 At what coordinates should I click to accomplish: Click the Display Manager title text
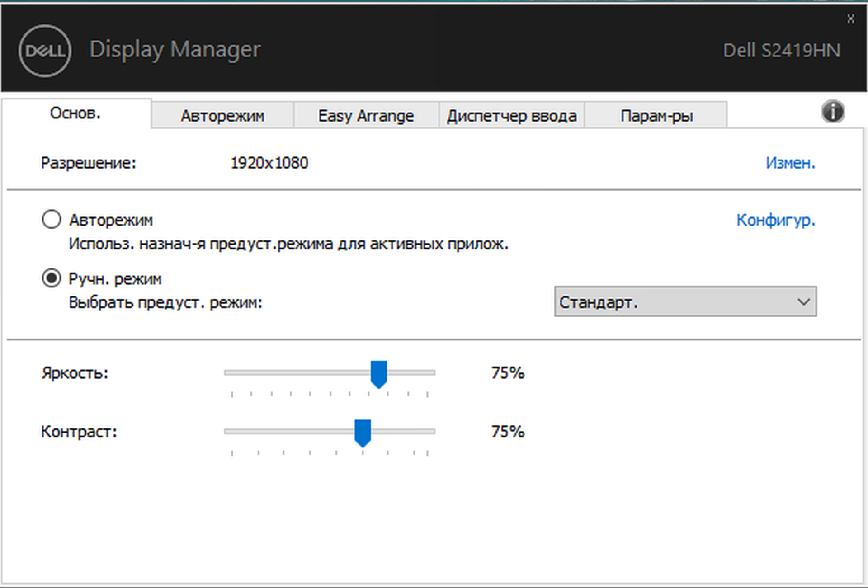click(175, 50)
